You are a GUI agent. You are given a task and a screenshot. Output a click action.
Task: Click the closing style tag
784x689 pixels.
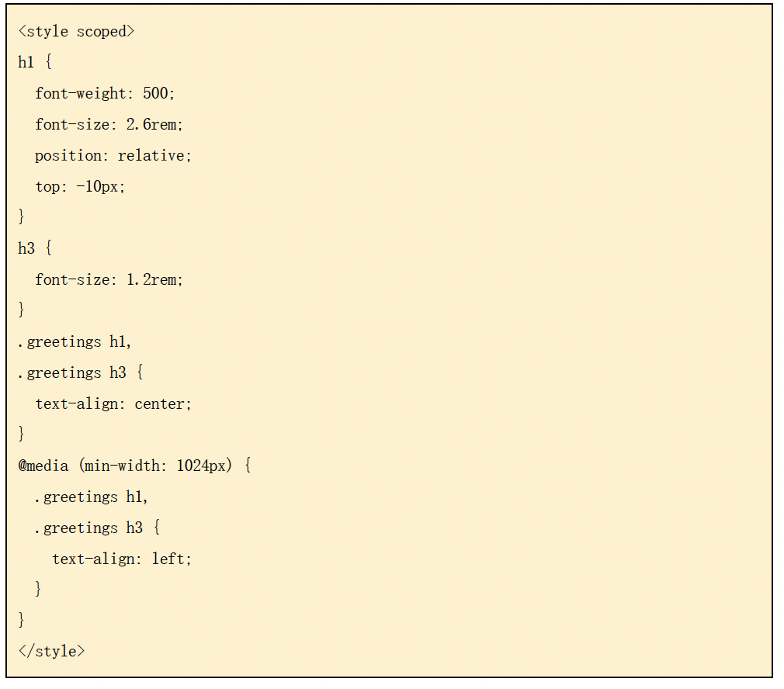click(51, 652)
